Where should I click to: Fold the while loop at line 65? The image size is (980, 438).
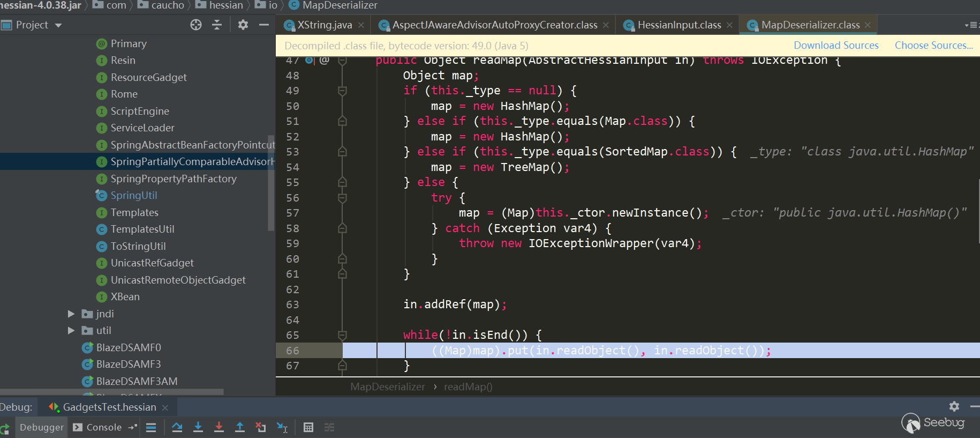342,336
